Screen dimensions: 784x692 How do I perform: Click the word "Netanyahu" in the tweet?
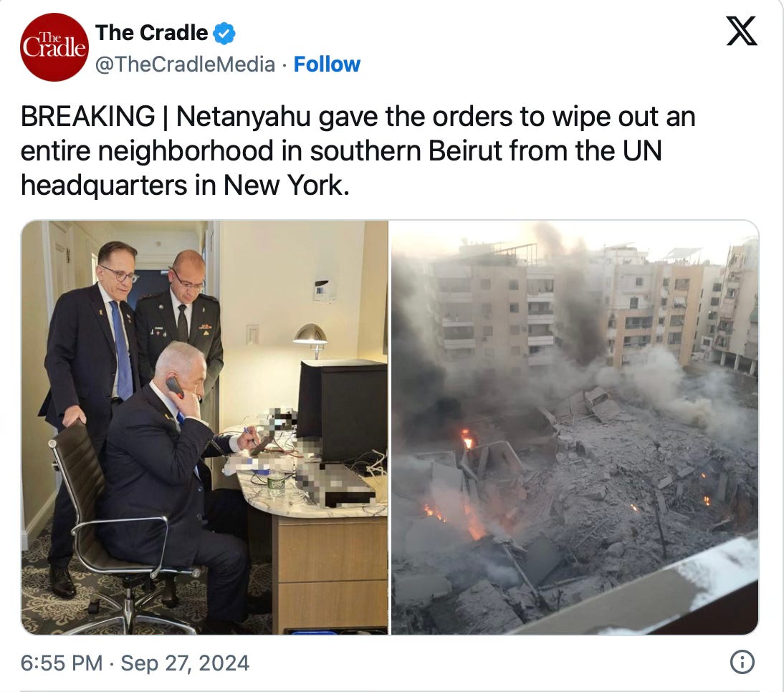(x=244, y=117)
